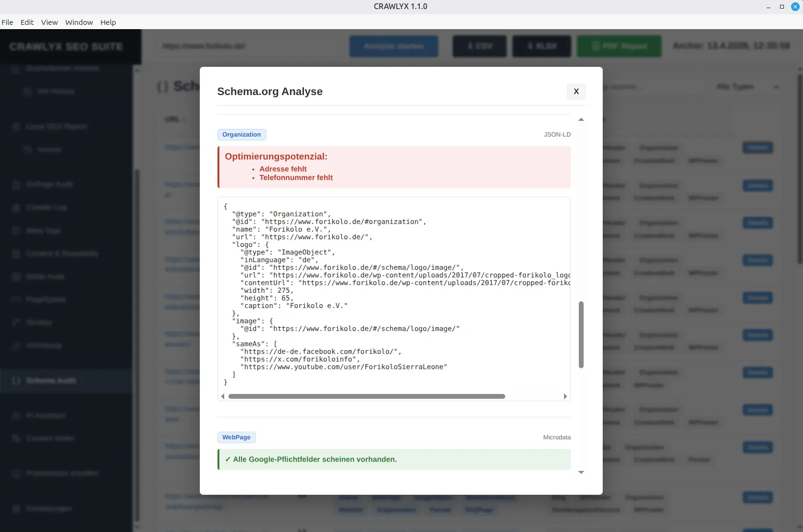This screenshot has width=803, height=532.
Task: Click the right arrow of the code scrollbar
Action: point(565,396)
